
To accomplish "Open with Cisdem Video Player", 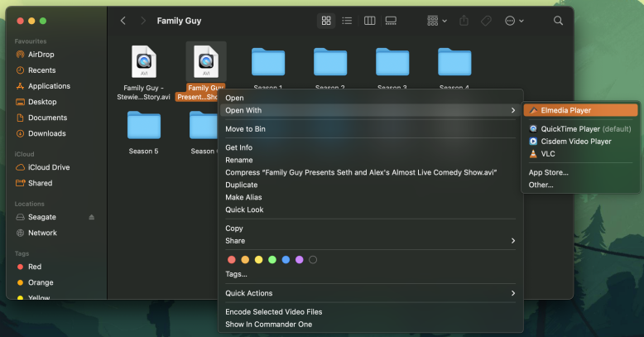I will click(581, 142).
